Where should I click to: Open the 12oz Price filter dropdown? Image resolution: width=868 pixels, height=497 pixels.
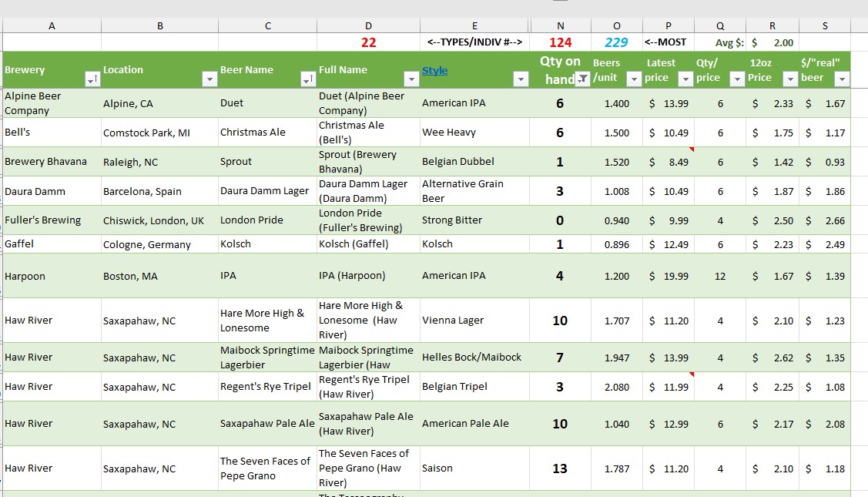789,79
